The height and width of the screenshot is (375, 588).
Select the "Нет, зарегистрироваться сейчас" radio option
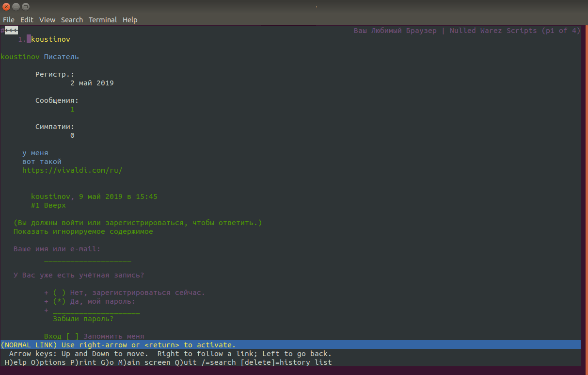(x=59, y=293)
